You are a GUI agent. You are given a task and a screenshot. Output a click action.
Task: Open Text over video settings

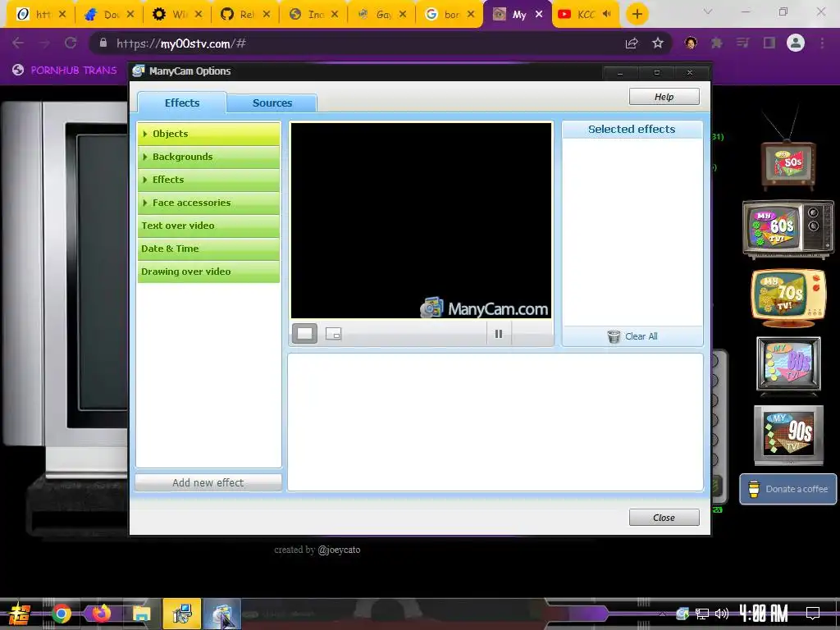tap(208, 226)
